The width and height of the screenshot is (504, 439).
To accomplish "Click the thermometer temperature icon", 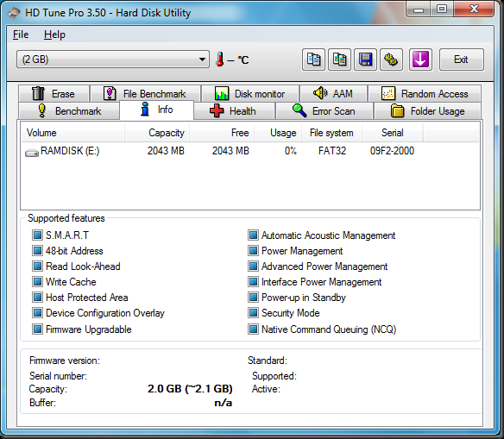I will click(220, 60).
